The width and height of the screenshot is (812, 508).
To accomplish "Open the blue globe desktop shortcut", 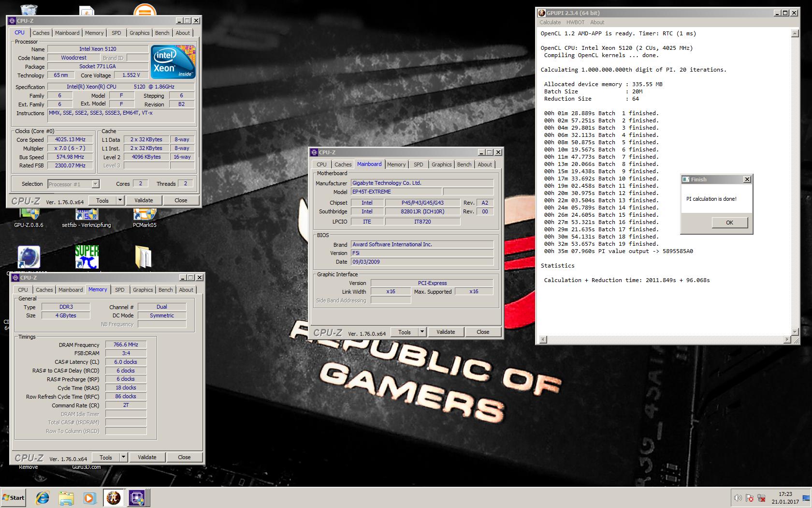I will coord(29,257).
